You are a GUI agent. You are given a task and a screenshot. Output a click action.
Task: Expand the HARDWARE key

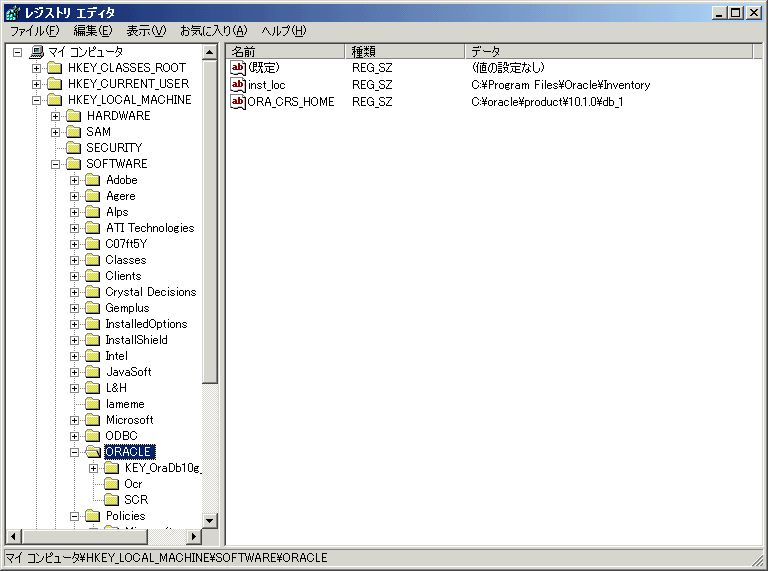tap(55, 117)
